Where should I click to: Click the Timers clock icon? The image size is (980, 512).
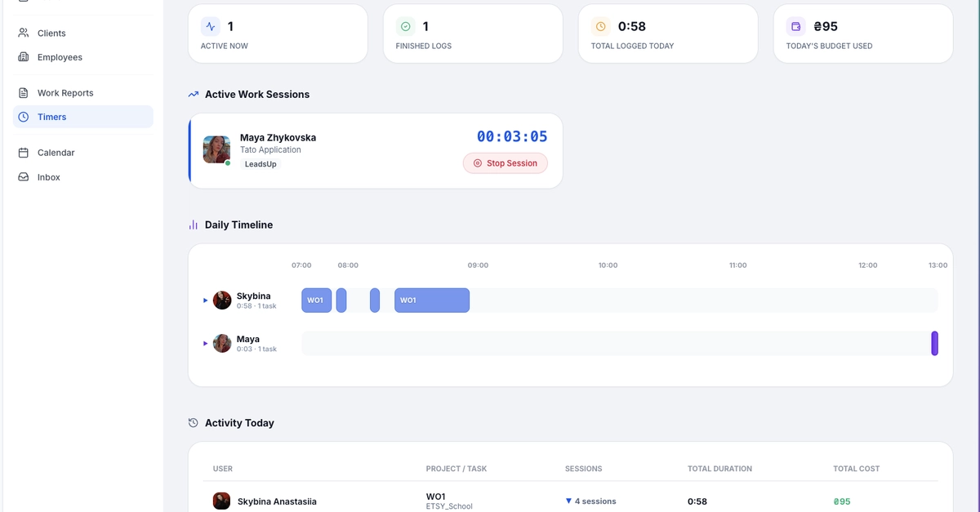pyautogui.click(x=23, y=117)
